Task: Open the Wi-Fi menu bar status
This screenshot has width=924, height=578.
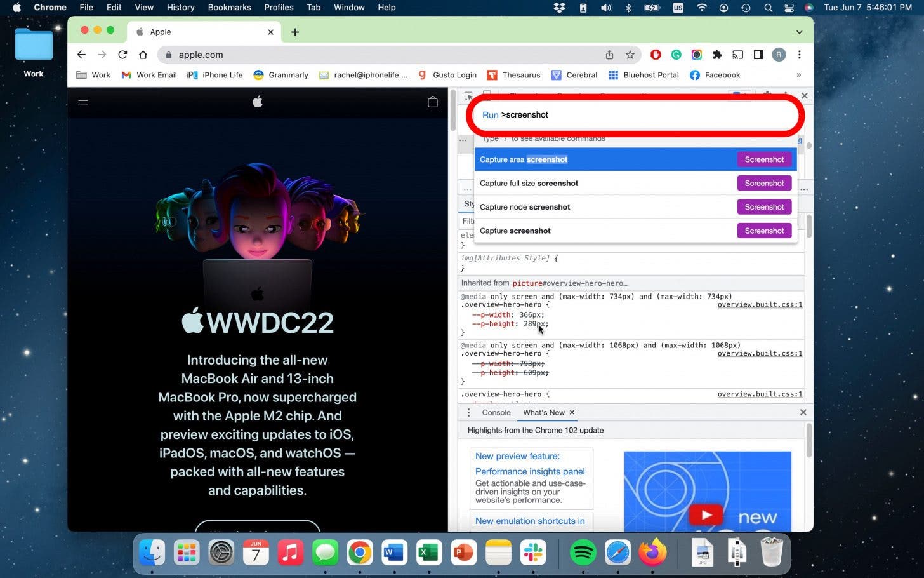Action: click(x=701, y=8)
